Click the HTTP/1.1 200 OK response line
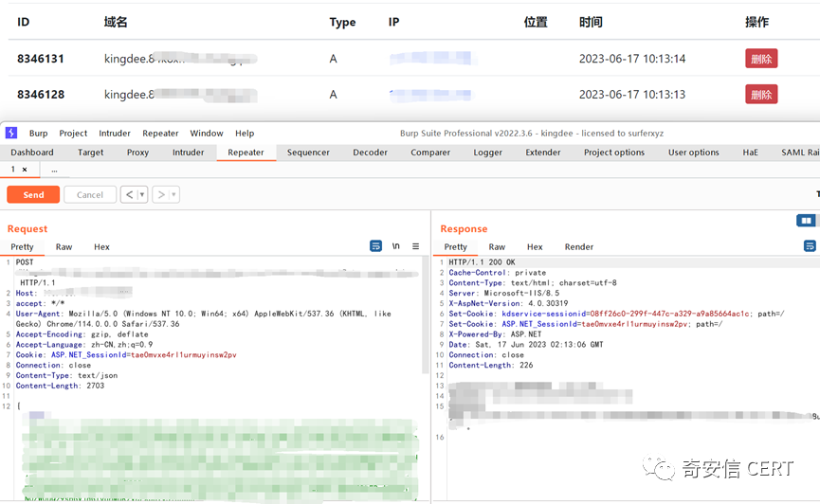 (482, 262)
